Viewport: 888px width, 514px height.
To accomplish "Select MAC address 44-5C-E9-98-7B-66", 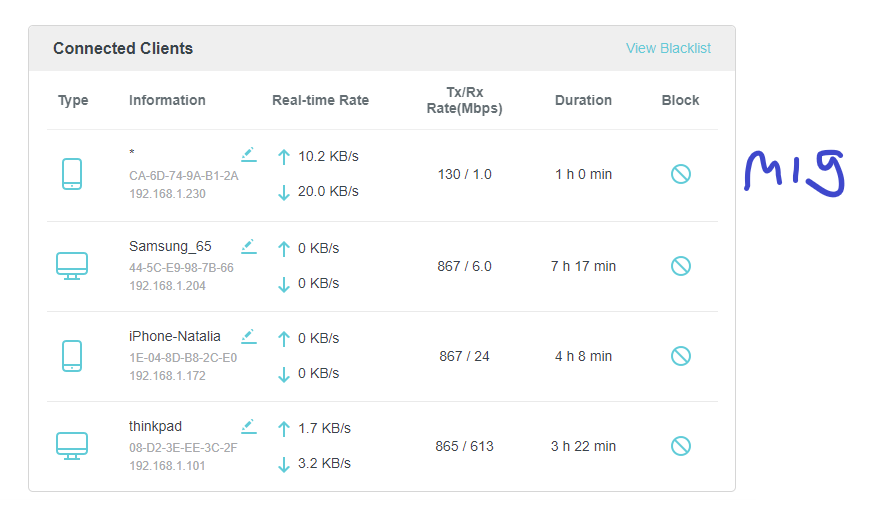I will tap(181, 268).
